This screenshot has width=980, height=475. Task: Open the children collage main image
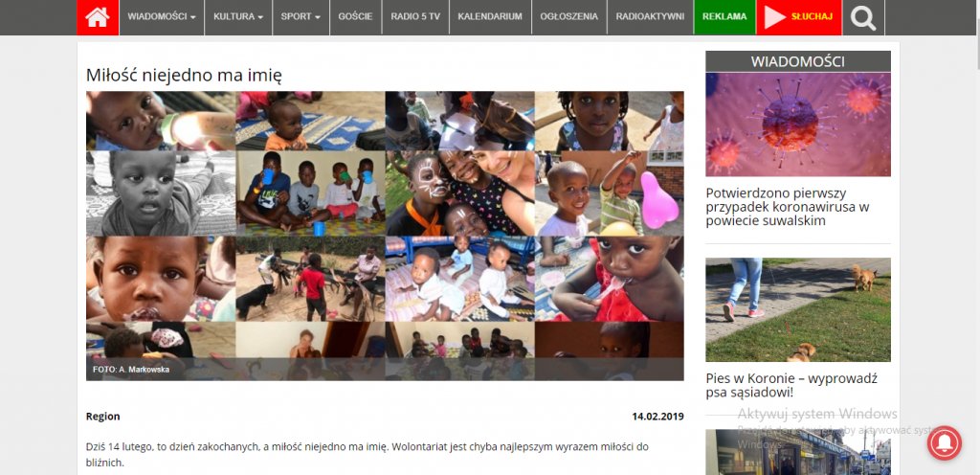pos(385,236)
